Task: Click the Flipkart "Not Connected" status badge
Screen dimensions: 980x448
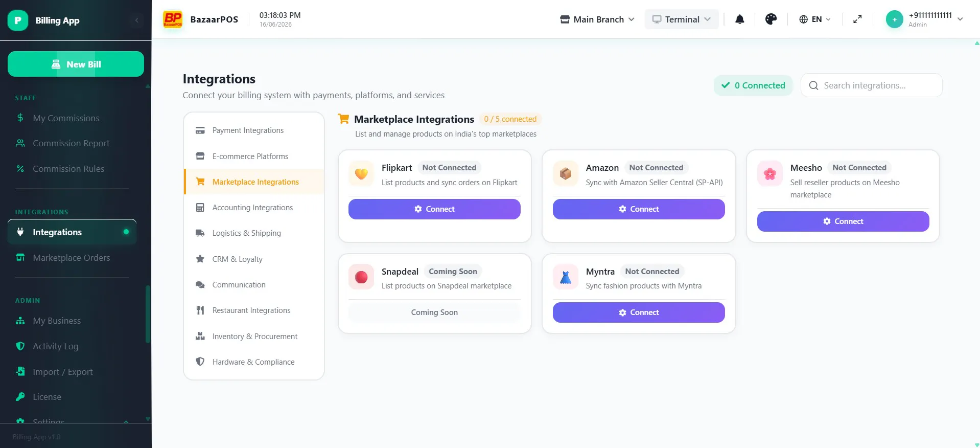Action: [x=449, y=168]
